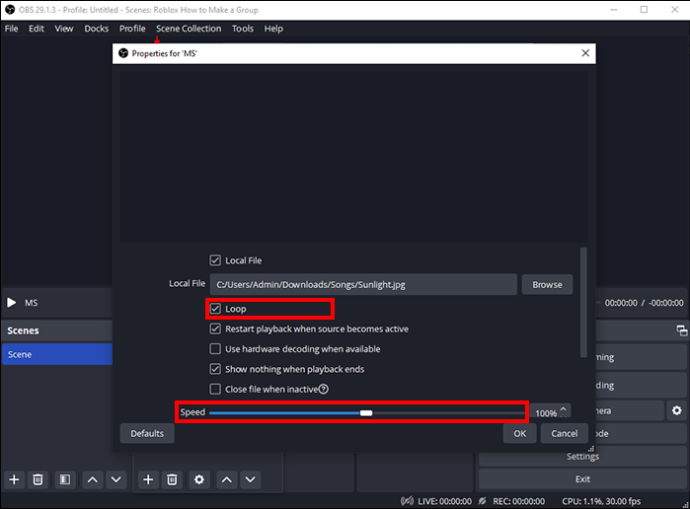Click help icon next to Close file when inactive

coord(323,389)
